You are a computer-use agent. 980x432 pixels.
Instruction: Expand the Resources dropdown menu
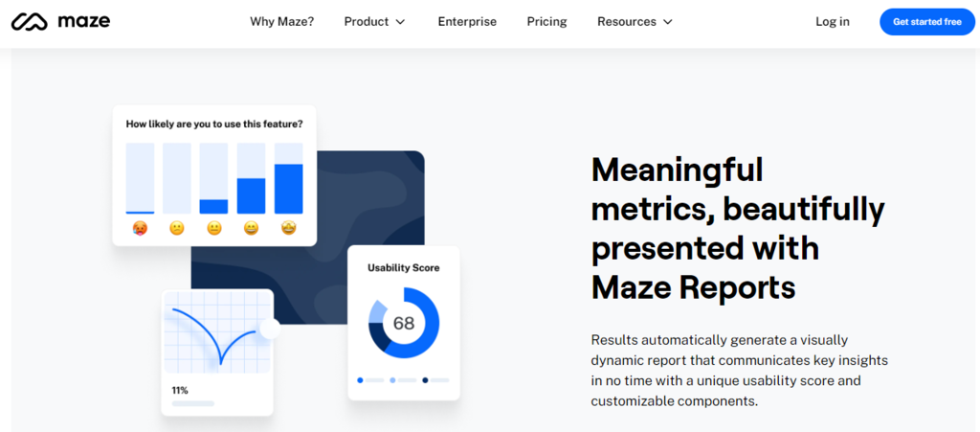(x=635, y=21)
